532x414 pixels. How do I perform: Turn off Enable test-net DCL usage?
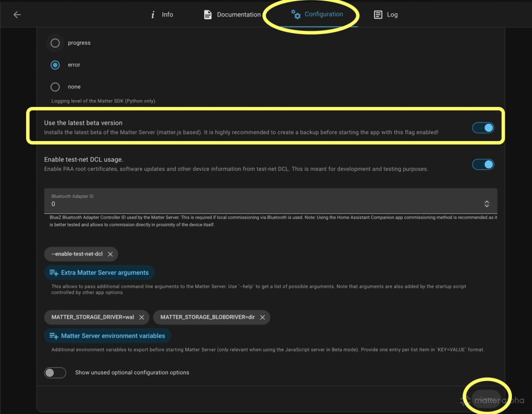click(483, 164)
